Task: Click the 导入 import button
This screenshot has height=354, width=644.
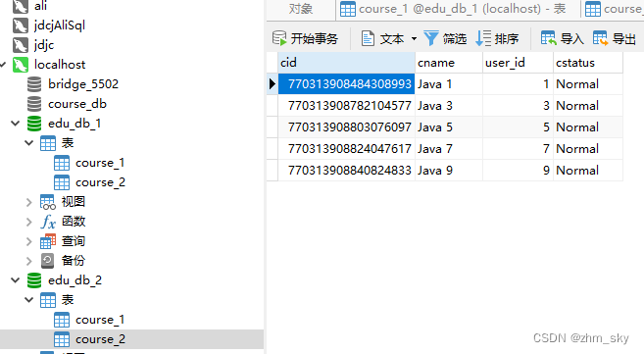Action: pyautogui.click(x=563, y=39)
